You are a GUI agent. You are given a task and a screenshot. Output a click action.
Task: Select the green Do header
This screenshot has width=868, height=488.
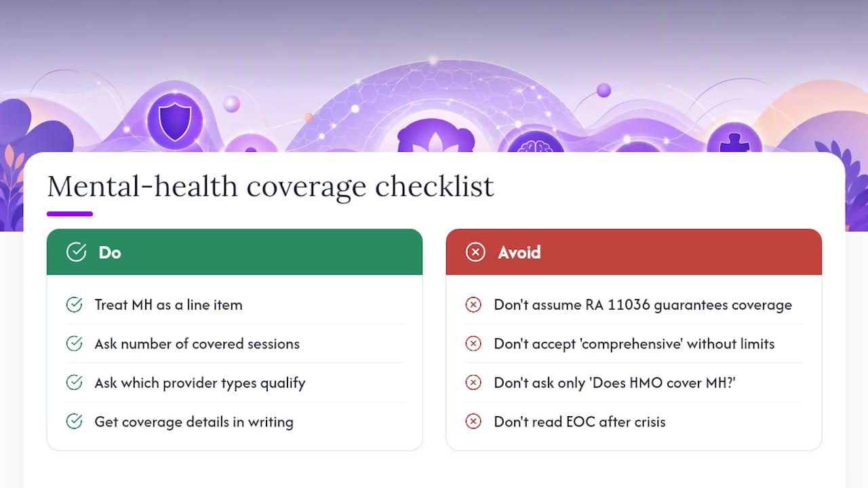point(235,252)
